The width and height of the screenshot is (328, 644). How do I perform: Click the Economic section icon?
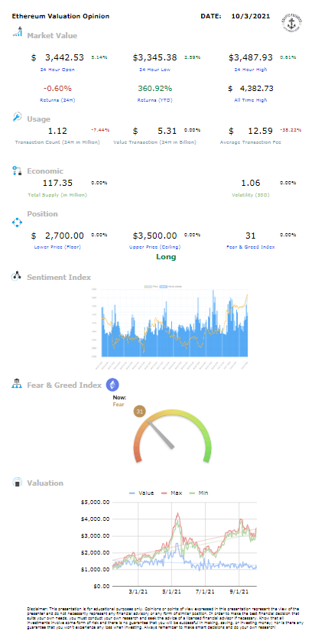pos(17,171)
